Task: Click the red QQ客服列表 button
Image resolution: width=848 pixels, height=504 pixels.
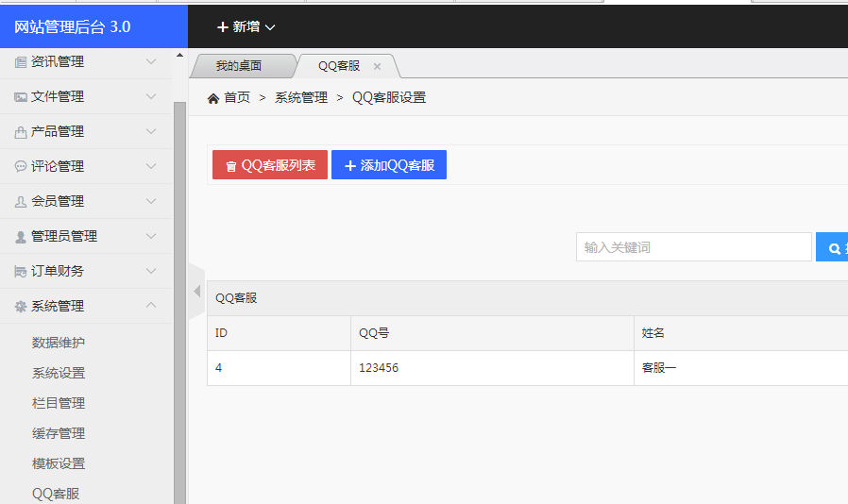Action: pyautogui.click(x=270, y=165)
